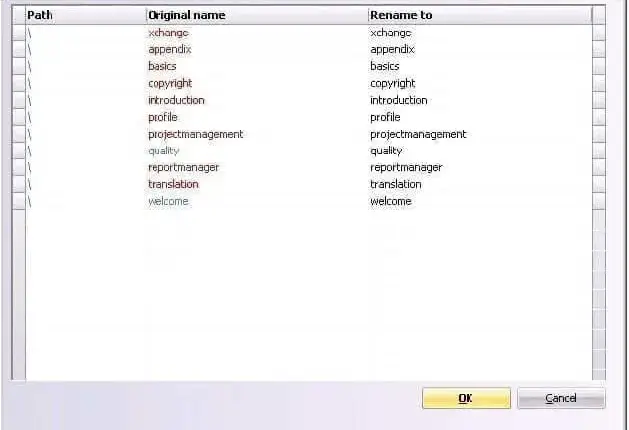Edit the Rename to cell for xchange
This screenshot has width=629, height=430.
click(480, 33)
